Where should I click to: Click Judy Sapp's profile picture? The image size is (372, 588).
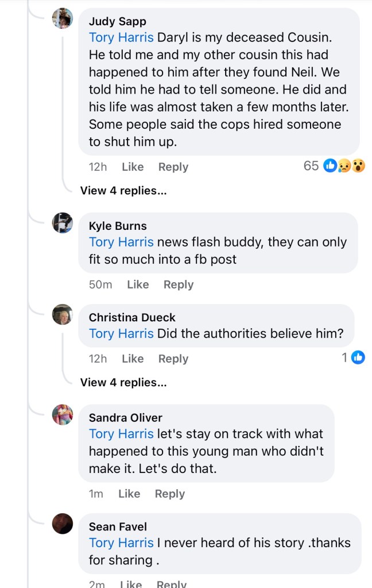click(63, 18)
